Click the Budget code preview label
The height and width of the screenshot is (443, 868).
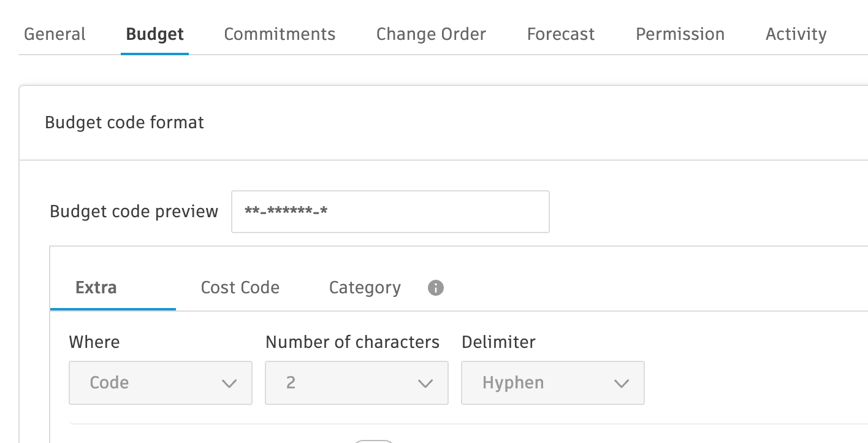point(134,212)
